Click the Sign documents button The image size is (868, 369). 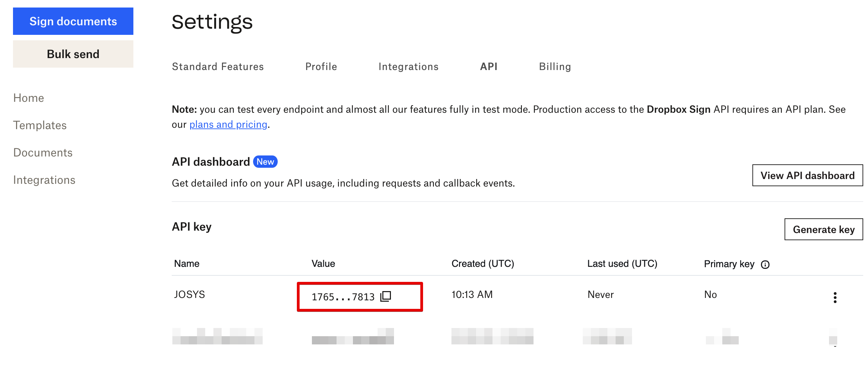point(73,21)
